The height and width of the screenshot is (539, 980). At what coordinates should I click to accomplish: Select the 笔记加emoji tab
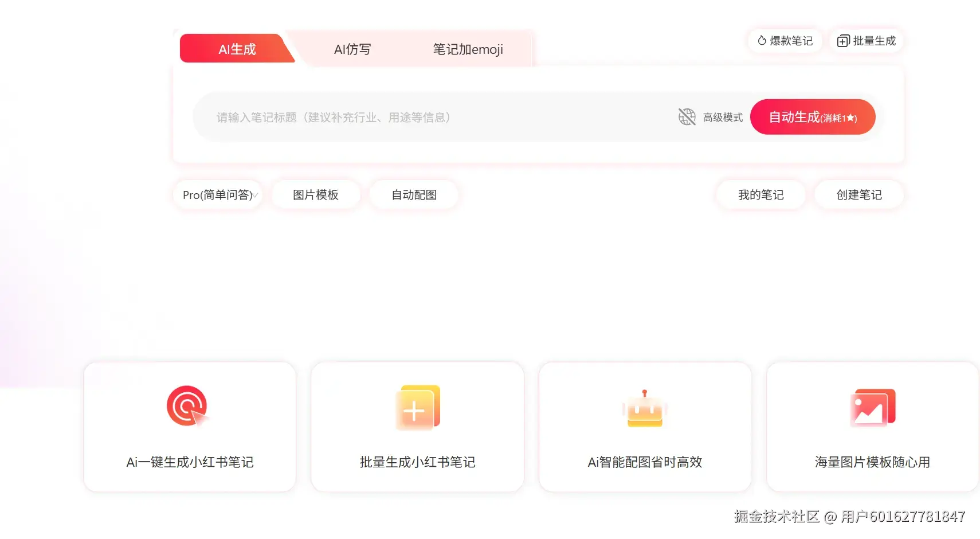pos(468,49)
